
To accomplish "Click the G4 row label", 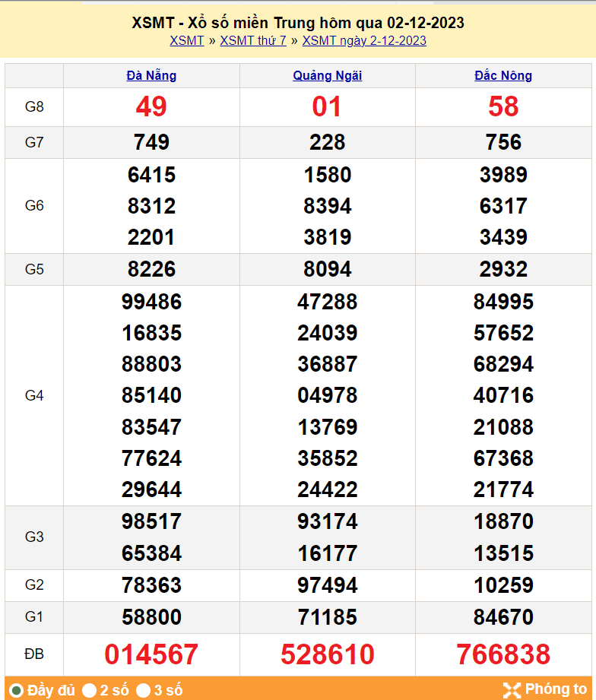I will point(34,395).
